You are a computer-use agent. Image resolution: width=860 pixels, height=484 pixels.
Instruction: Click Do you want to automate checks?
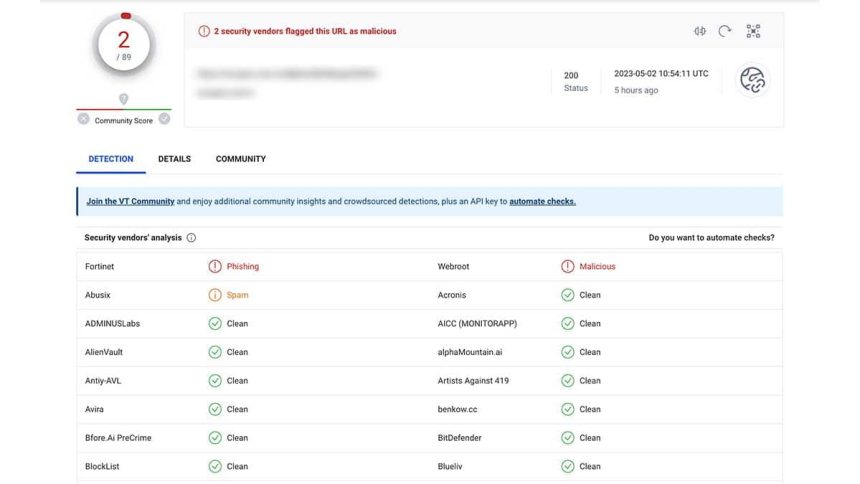(x=711, y=238)
